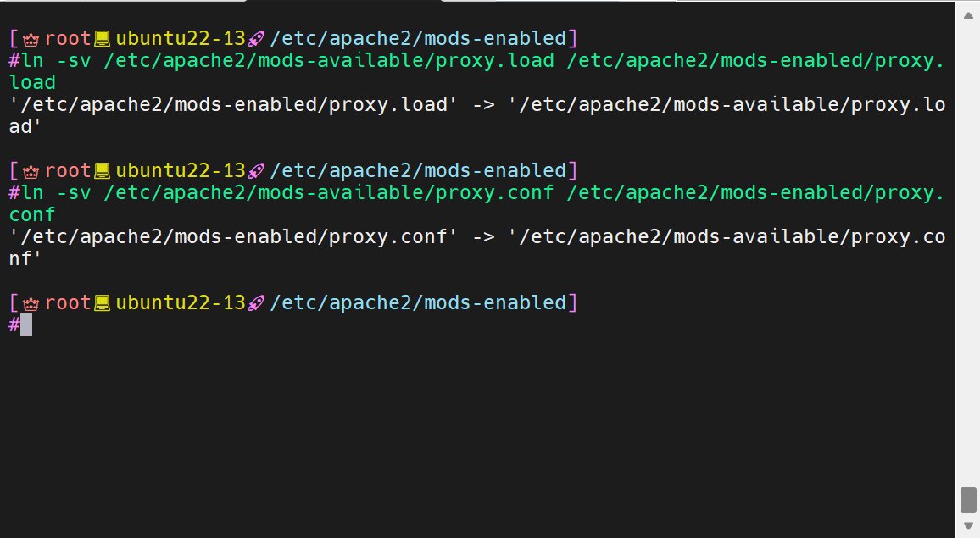Click the crown icon in the last prompt
Image resolution: width=980 pixels, height=538 pixels.
tap(31, 304)
